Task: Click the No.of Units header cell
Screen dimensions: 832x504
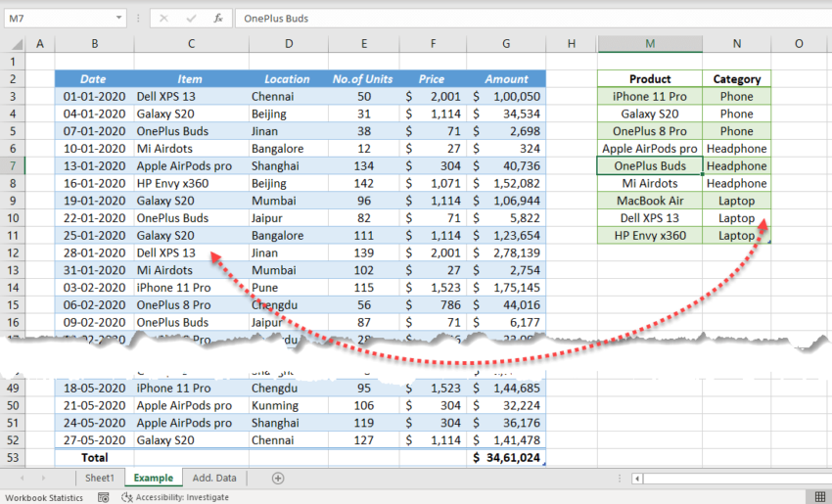Action: click(x=363, y=79)
